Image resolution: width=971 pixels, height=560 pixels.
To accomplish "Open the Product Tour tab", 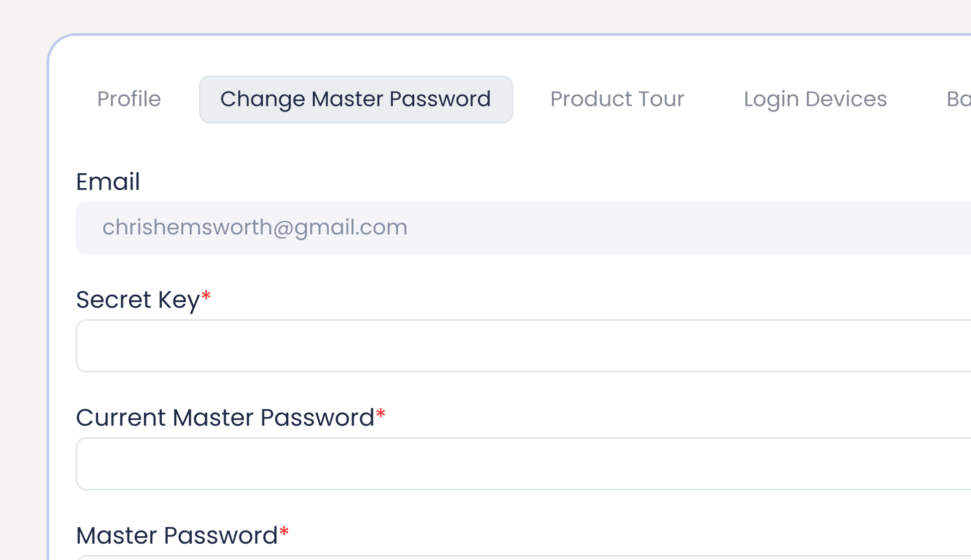I will click(x=617, y=99).
